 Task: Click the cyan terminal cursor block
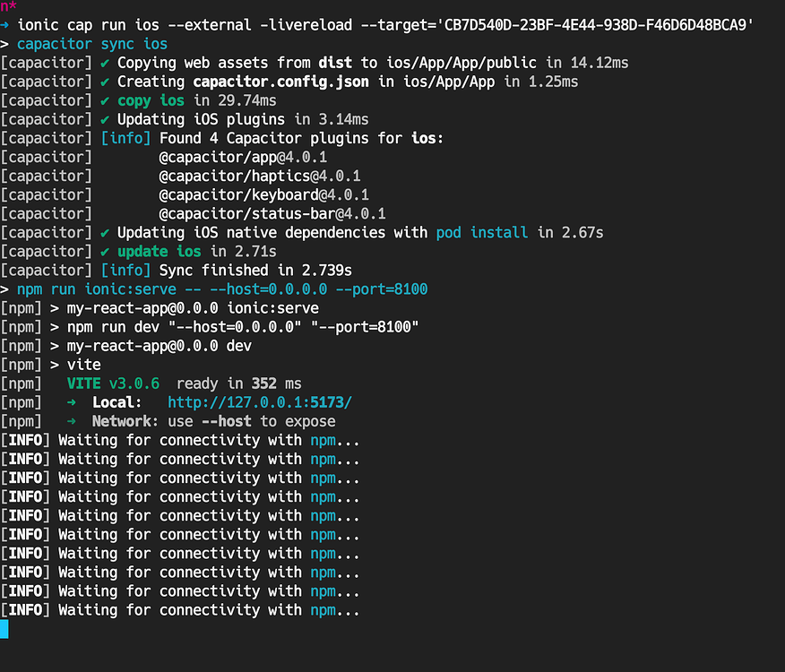(x=4, y=629)
